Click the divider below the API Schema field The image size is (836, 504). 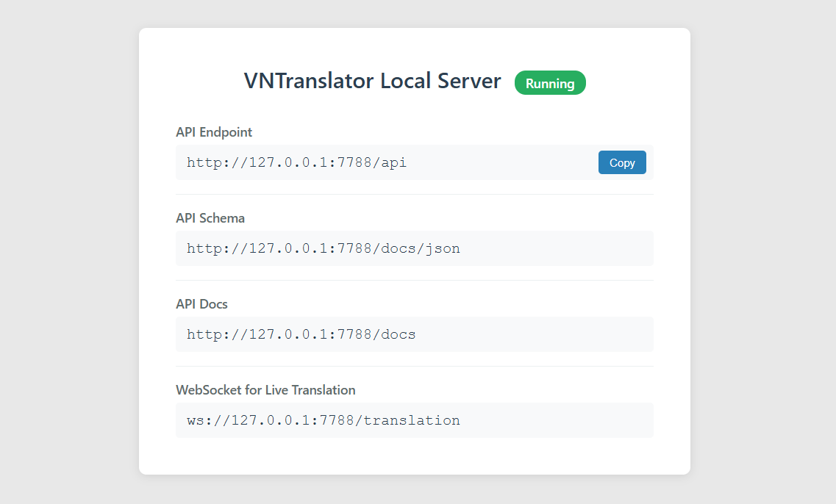coord(414,280)
